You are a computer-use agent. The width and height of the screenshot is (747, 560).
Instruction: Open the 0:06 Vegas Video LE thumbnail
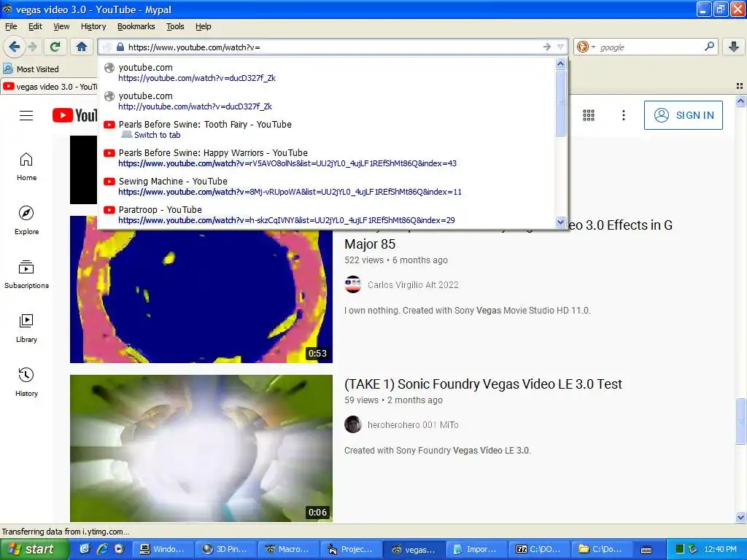[201, 448]
